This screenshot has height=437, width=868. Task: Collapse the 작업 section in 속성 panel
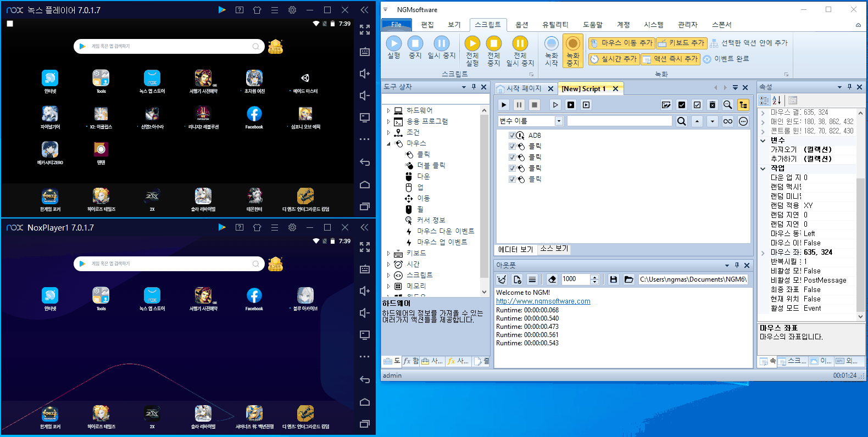point(763,168)
